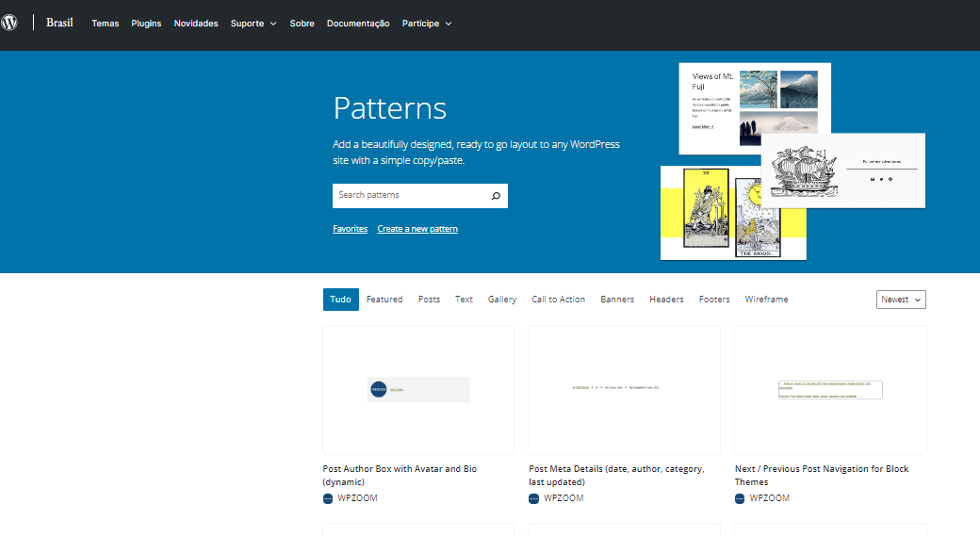Click Post Meta Details title link

point(616,476)
